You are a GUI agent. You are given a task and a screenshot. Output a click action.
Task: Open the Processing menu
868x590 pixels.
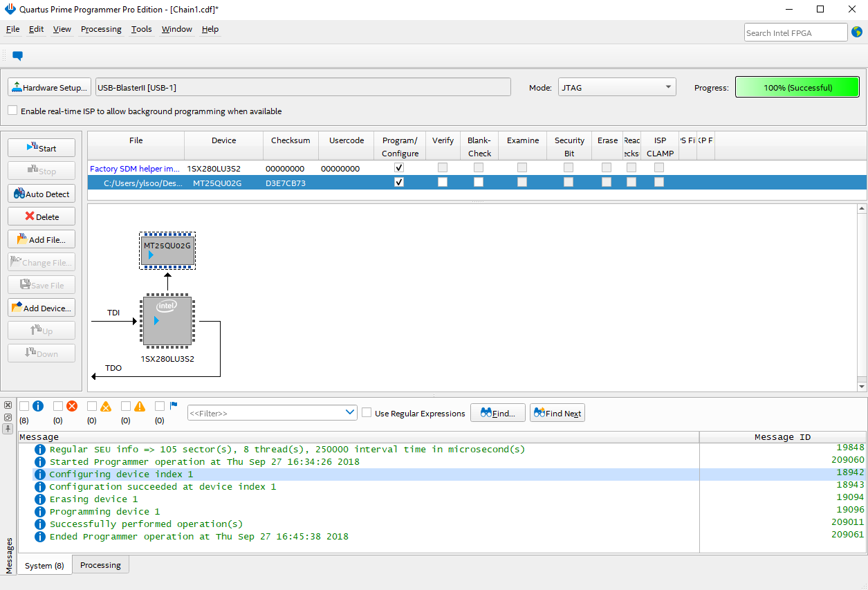click(x=101, y=29)
